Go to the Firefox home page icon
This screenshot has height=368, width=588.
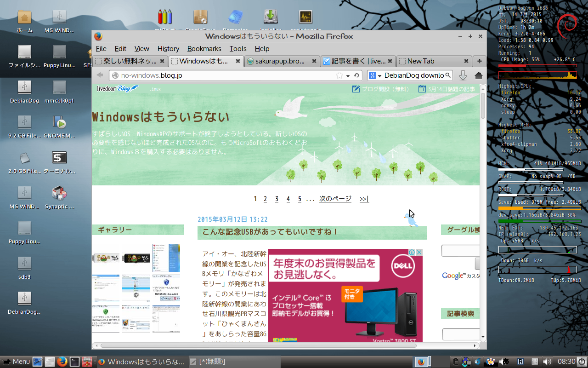coord(478,75)
